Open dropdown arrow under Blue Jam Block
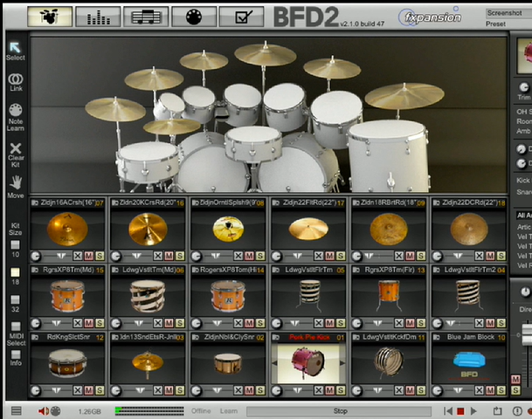Viewport: 532px width, 419px height. (457, 388)
